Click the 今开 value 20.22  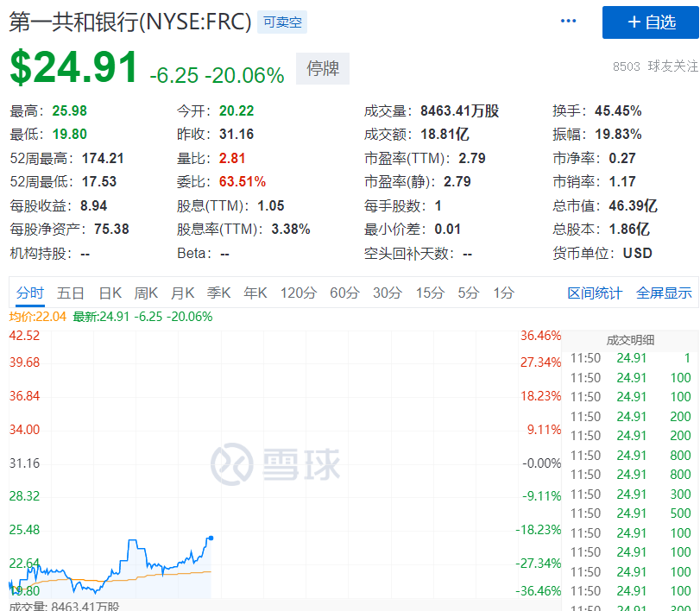pyautogui.click(x=236, y=110)
